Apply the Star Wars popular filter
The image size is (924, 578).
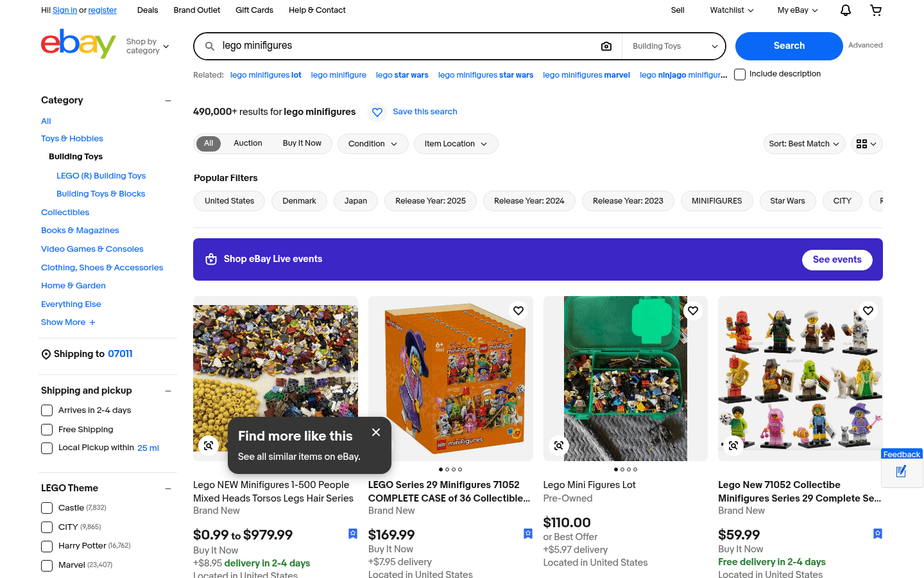tap(787, 201)
